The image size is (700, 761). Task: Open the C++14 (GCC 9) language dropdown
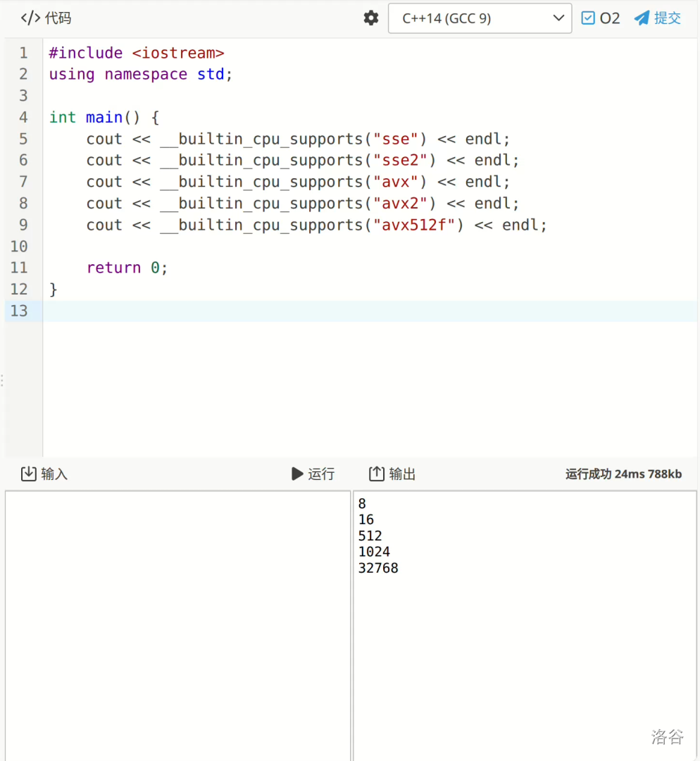(479, 18)
